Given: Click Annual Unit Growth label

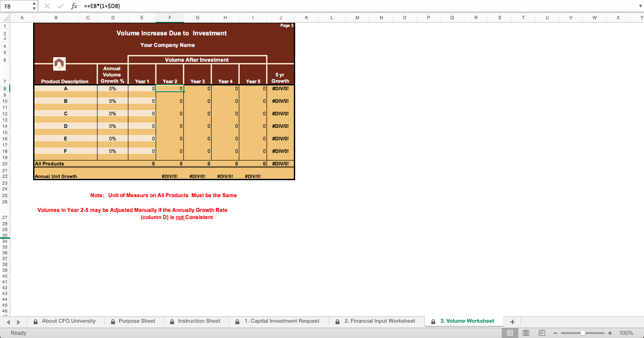Looking at the screenshot, I should point(56,176).
